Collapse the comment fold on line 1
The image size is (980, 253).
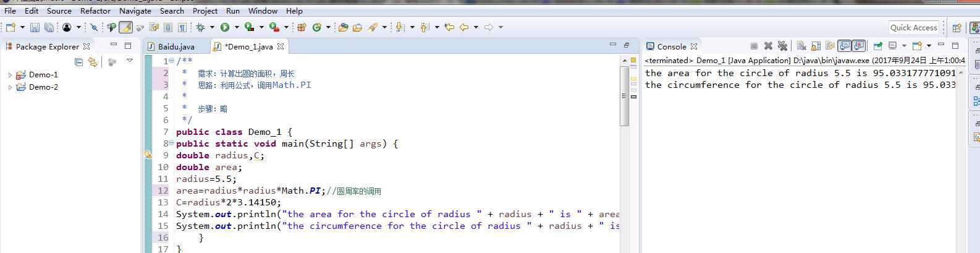[171, 61]
